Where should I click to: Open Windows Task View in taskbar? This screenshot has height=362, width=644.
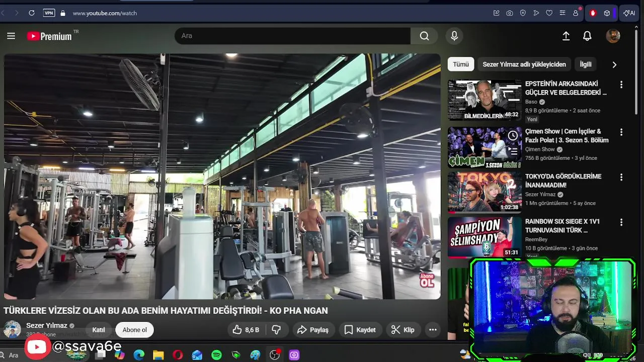click(100, 355)
